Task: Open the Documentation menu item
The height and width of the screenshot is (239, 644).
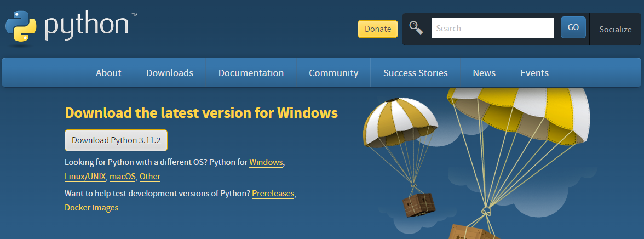Action: point(251,73)
